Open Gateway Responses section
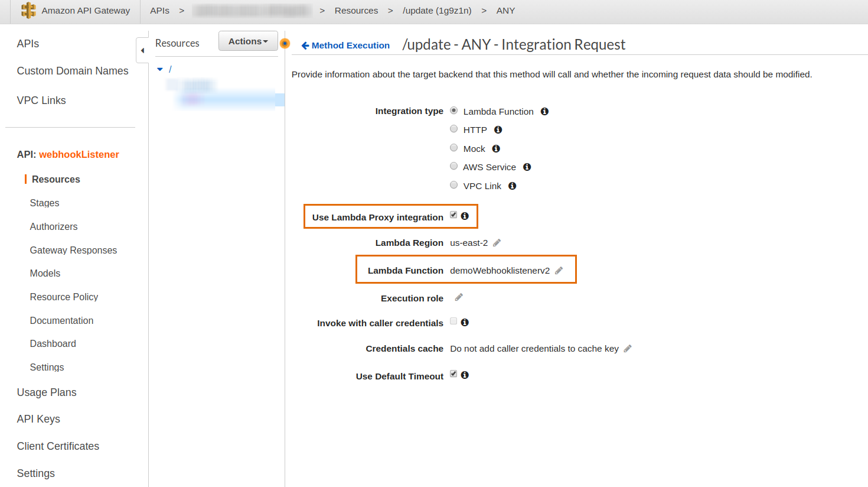 (x=73, y=250)
